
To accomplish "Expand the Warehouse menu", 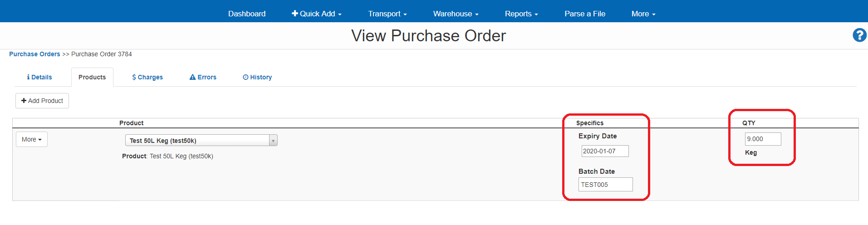I will tap(456, 14).
